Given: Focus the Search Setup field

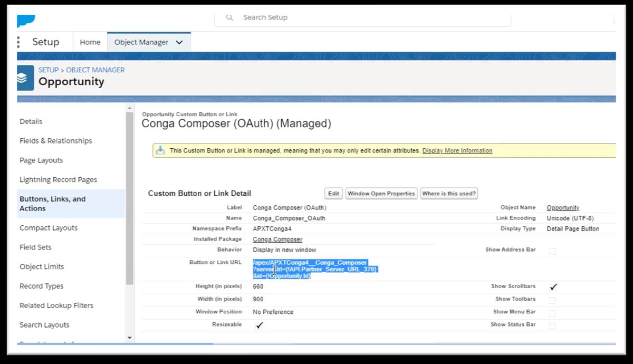Looking at the screenshot, I should [x=362, y=18].
